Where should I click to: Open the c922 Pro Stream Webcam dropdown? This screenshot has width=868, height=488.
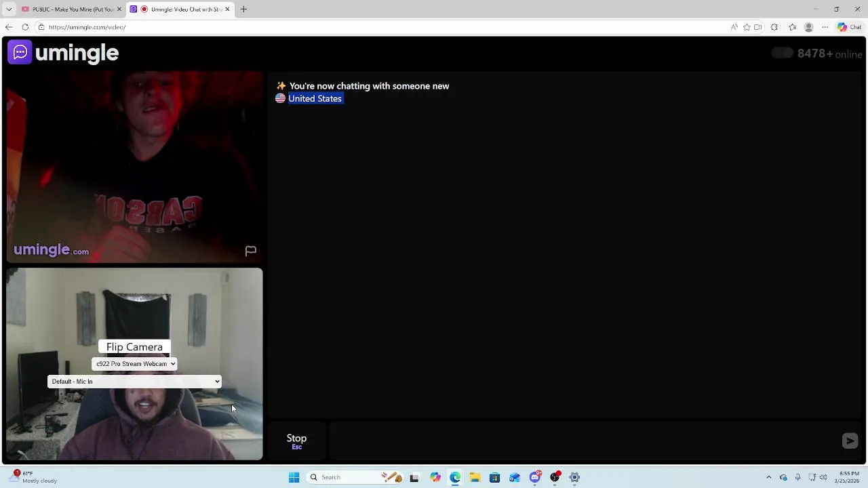coord(134,364)
